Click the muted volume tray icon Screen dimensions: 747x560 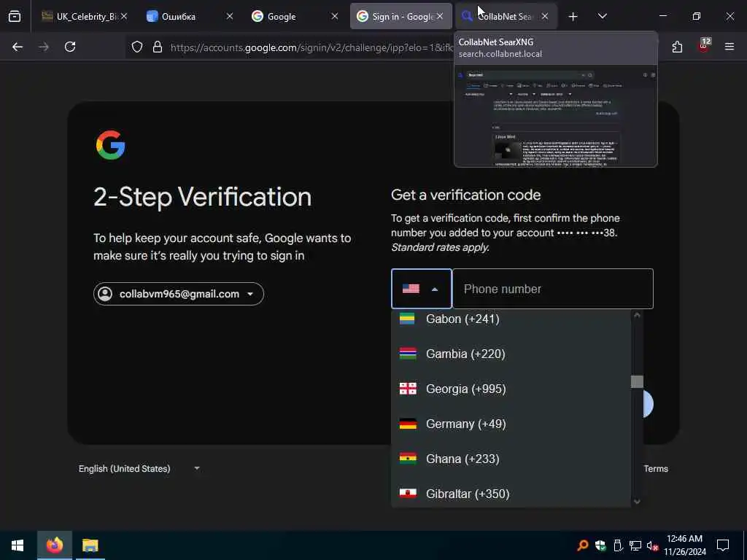652,545
